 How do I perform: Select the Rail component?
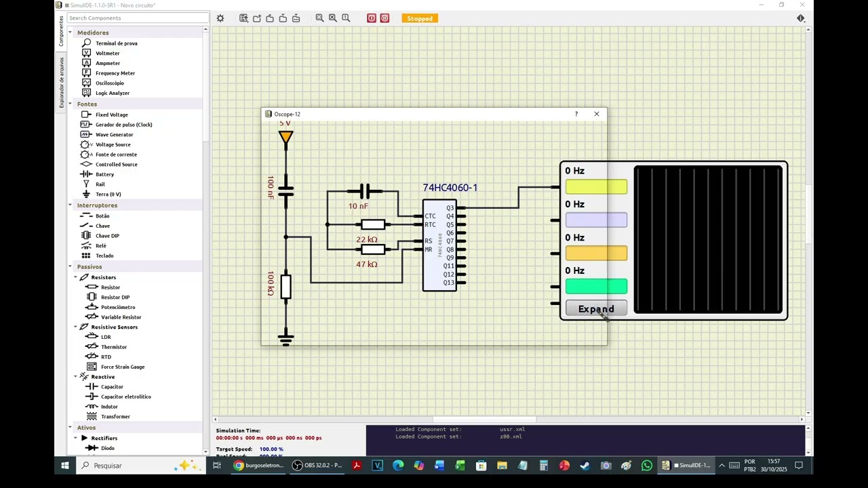100,184
